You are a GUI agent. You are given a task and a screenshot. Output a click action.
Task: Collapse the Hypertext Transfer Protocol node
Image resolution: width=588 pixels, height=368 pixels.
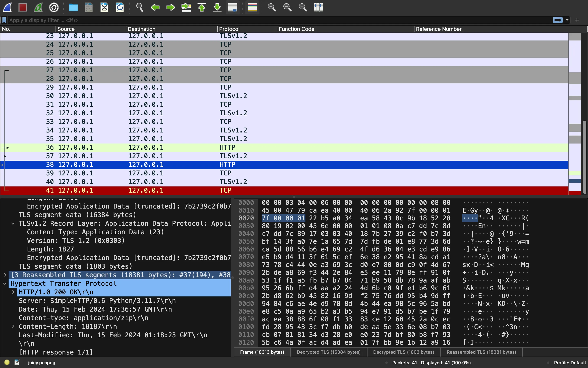tap(5, 284)
